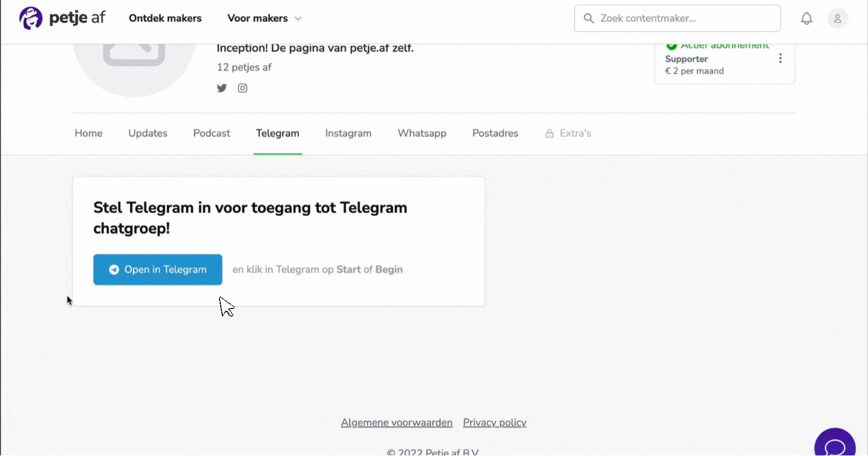
Task: Switch to the Whatsapp tab
Action: click(x=422, y=134)
